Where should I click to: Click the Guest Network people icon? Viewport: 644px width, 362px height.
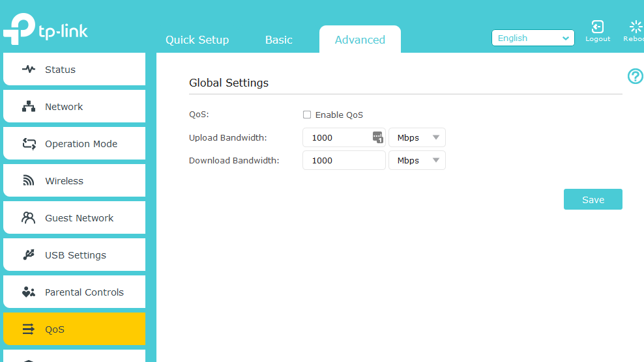(x=29, y=218)
